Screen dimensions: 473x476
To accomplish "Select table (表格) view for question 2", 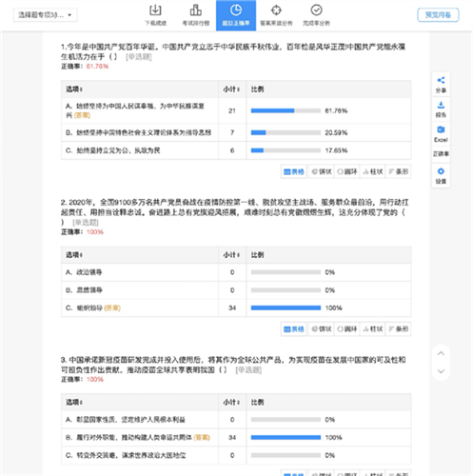I will pos(294,329).
